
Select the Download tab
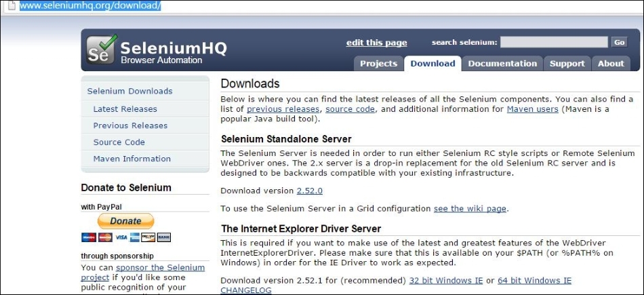pos(432,63)
